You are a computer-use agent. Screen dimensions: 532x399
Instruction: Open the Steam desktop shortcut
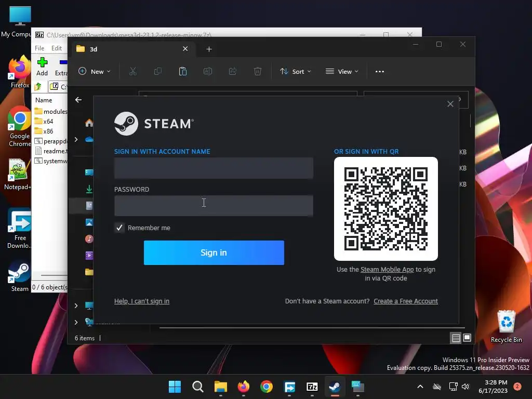pyautogui.click(x=20, y=276)
